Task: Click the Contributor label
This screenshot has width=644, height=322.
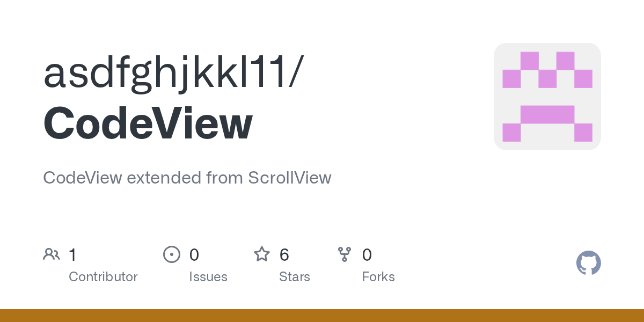Action: click(x=103, y=277)
